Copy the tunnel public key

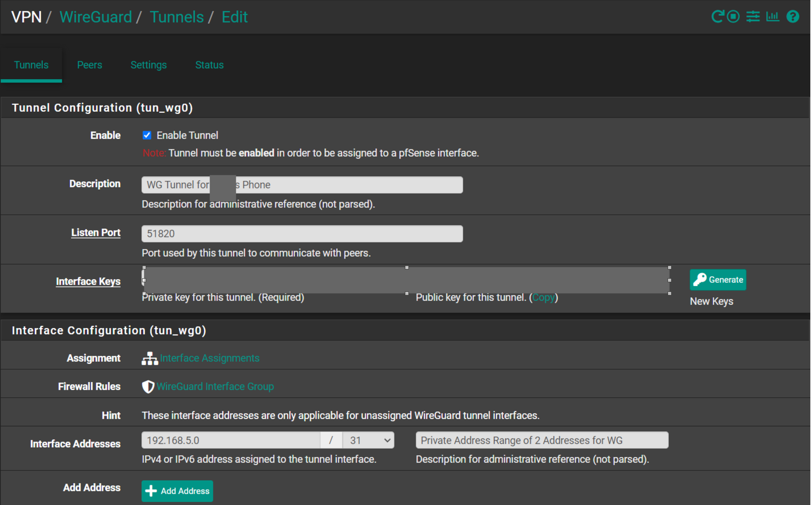coord(544,298)
